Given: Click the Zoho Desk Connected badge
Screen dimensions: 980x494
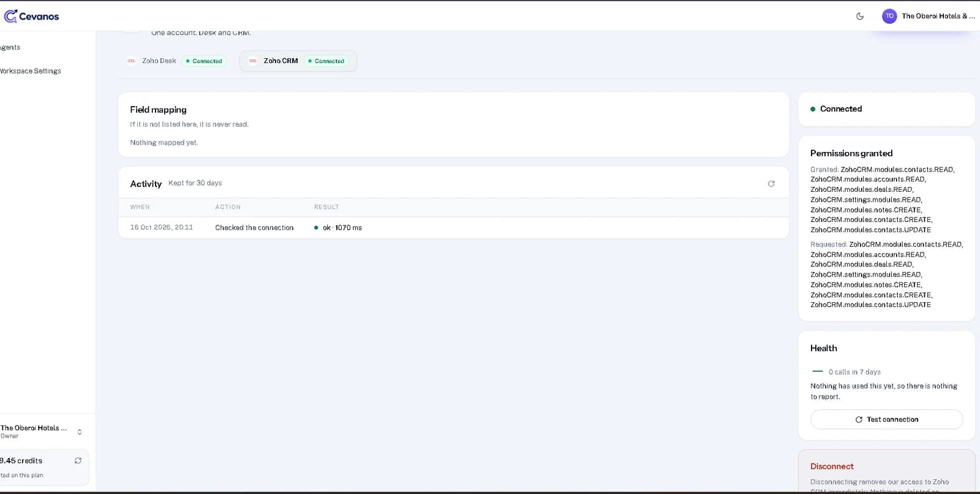Looking at the screenshot, I should pos(204,61).
